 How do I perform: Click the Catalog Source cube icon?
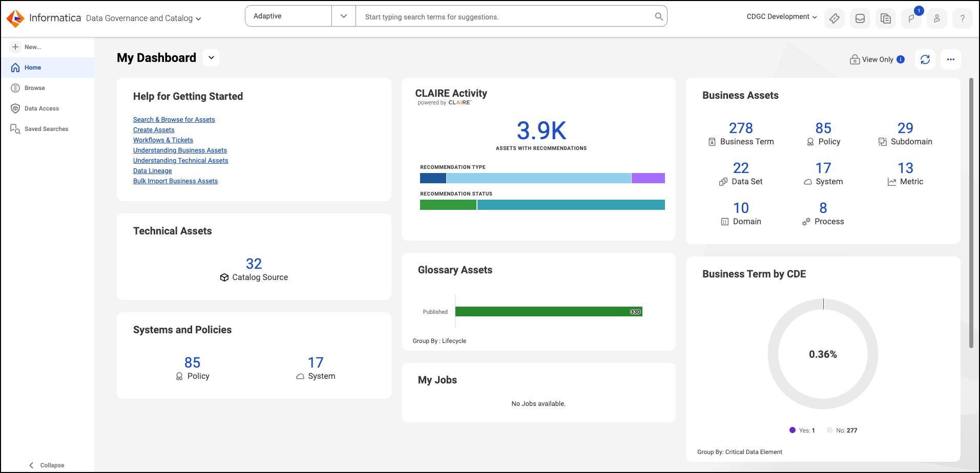tap(224, 277)
